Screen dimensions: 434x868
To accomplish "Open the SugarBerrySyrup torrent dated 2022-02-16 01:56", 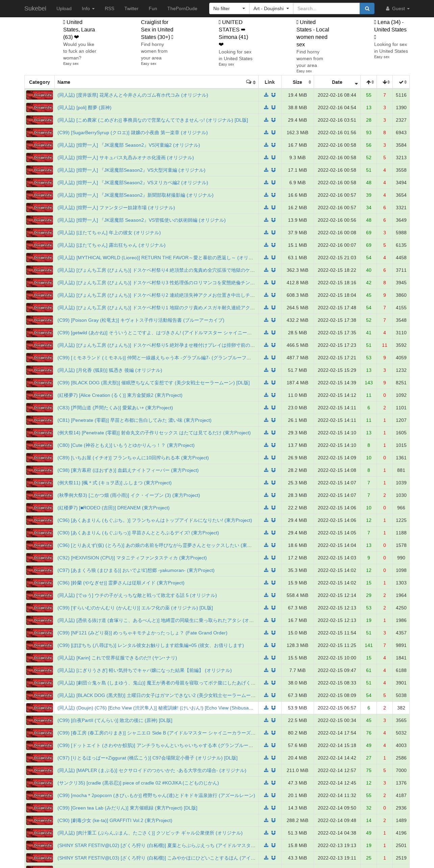I will tap(132, 132).
